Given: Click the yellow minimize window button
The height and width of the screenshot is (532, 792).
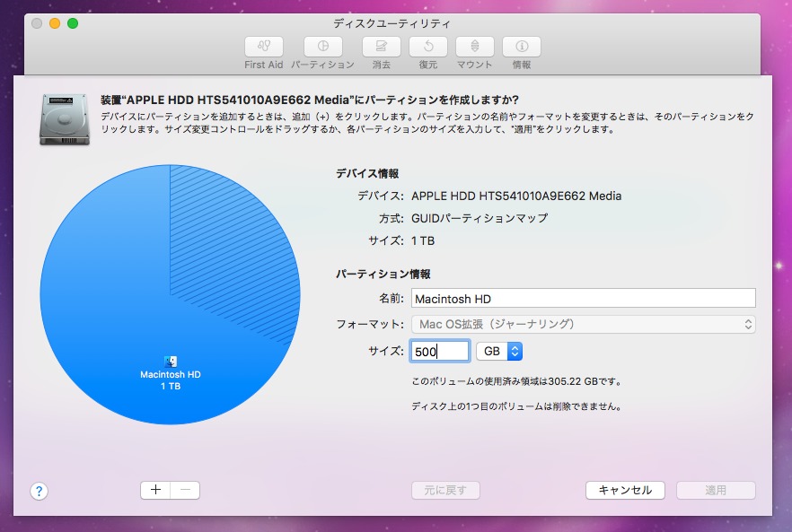Looking at the screenshot, I should tap(55, 23).
